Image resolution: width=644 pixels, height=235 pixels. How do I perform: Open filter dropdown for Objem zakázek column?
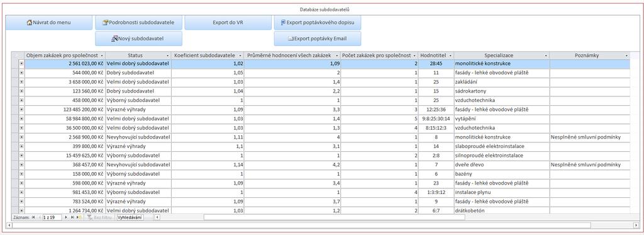[x=102, y=55]
